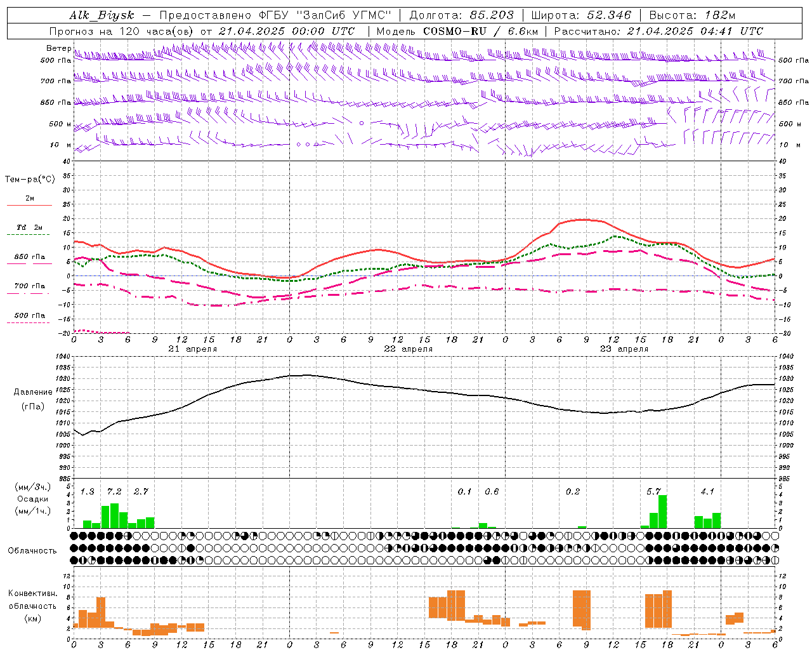Click precipitation total '0.1'
812x650 pixels.
[465, 492]
